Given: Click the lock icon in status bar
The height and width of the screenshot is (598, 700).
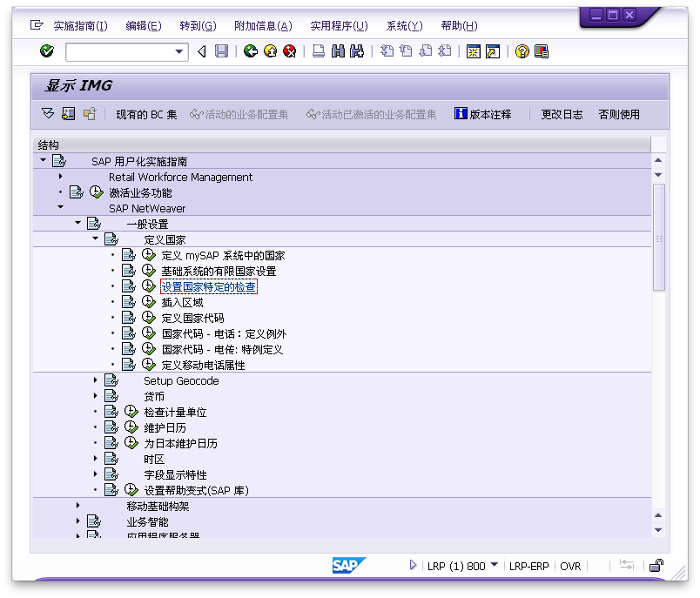Looking at the screenshot, I should pyautogui.click(x=656, y=566).
